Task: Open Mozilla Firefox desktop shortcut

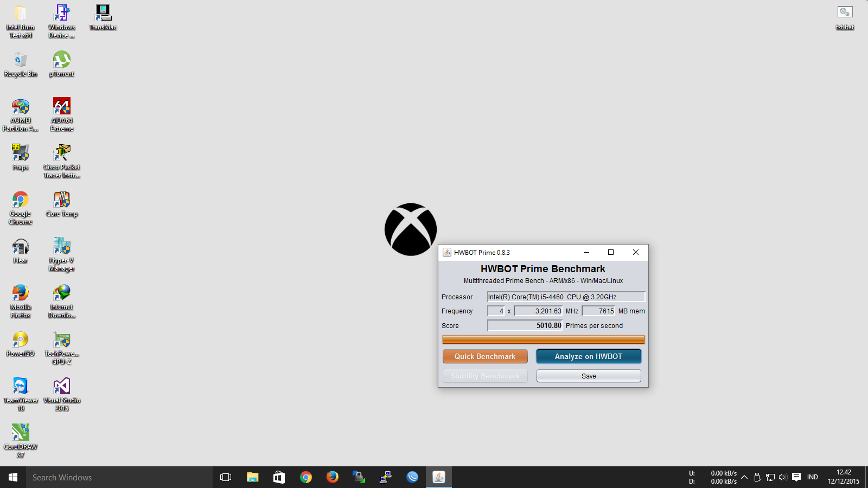Action: click(x=21, y=301)
